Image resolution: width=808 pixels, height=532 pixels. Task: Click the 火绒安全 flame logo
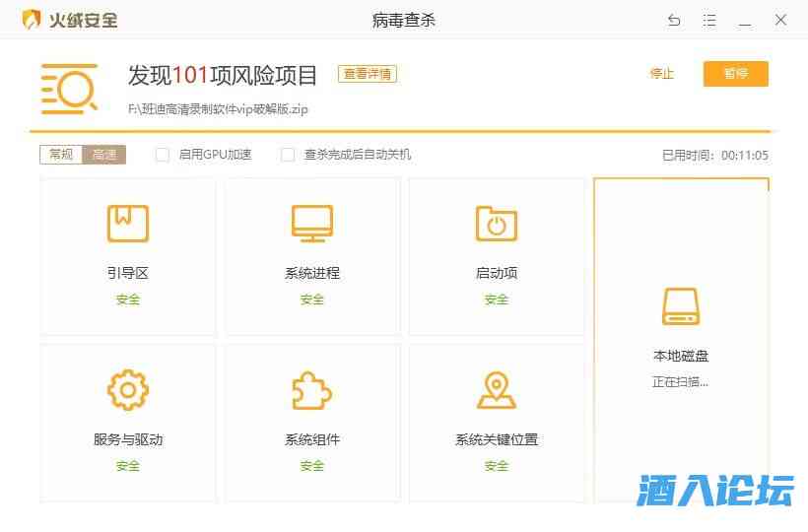pyautogui.click(x=33, y=20)
